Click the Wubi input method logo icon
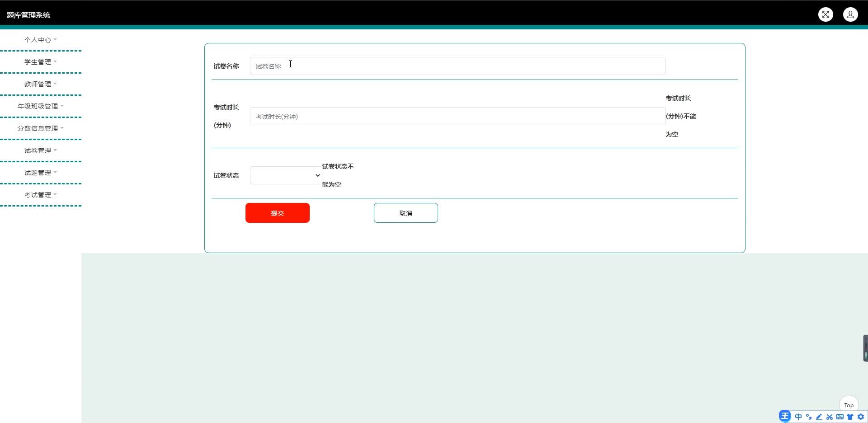The width and height of the screenshot is (868, 423). pyautogui.click(x=785, y=416)
